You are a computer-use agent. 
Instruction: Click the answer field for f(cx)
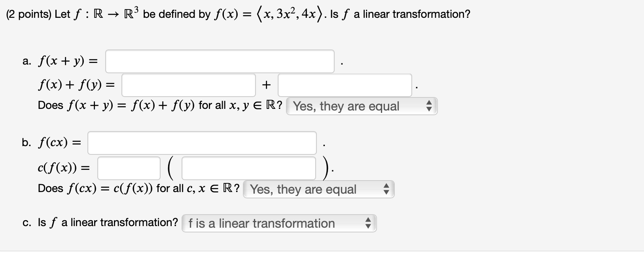pos(202,143)
